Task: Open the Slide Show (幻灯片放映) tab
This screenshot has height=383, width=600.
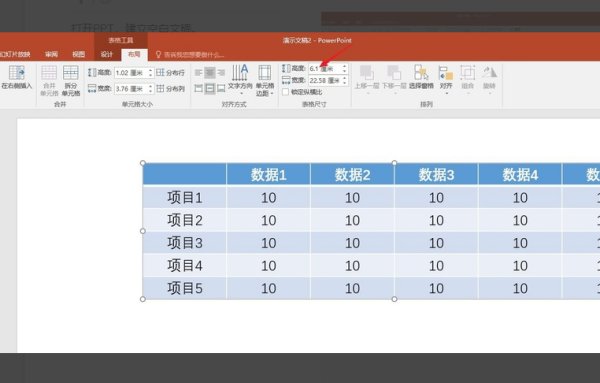Action: point(15,54)
